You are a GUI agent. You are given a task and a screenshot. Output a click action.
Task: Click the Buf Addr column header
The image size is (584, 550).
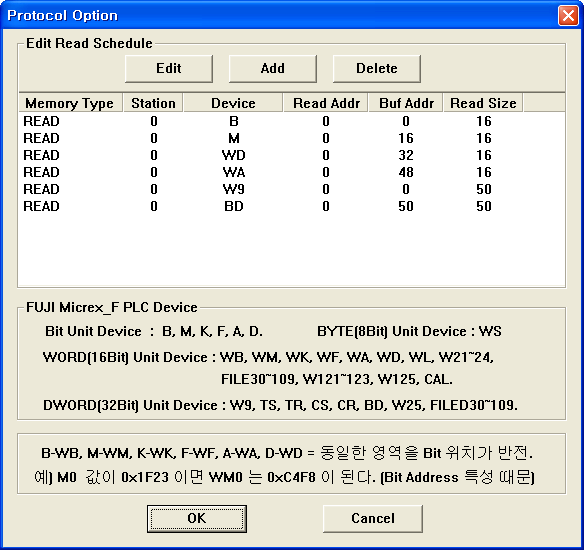tap(406, 103)
